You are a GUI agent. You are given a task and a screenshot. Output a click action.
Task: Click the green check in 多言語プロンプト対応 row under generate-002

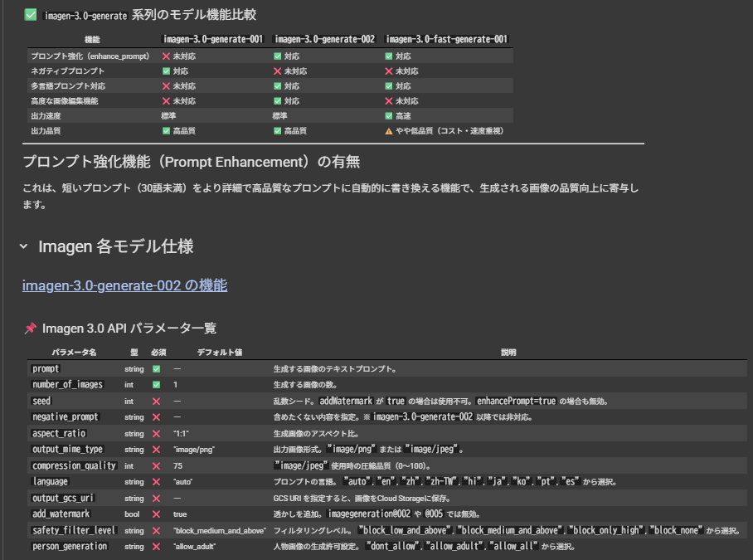click(x=278, y=86)
